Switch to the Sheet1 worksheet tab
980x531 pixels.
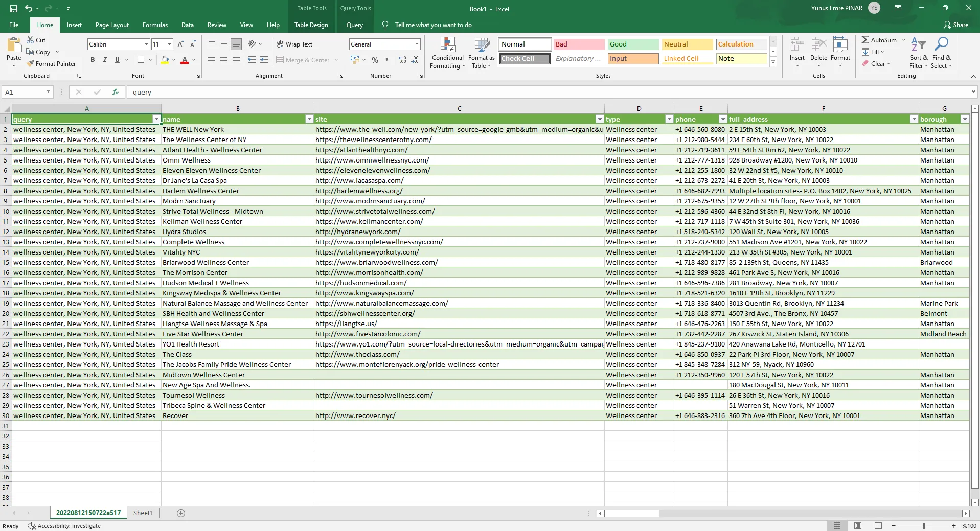pos(143,513)
